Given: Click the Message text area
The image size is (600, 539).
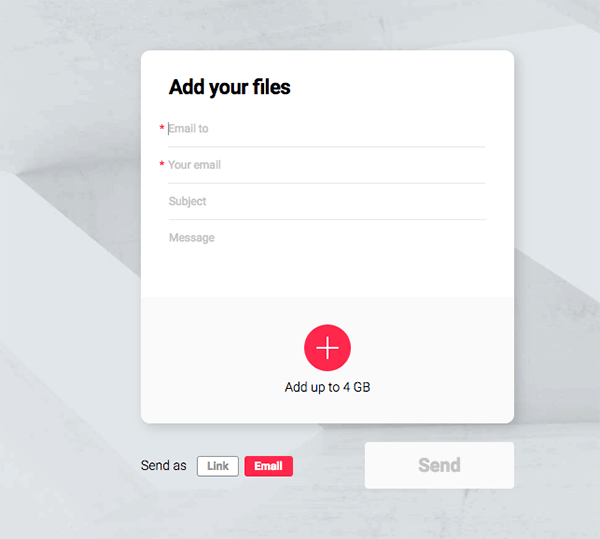Looking at the screenshot, I should click(326, 256).
